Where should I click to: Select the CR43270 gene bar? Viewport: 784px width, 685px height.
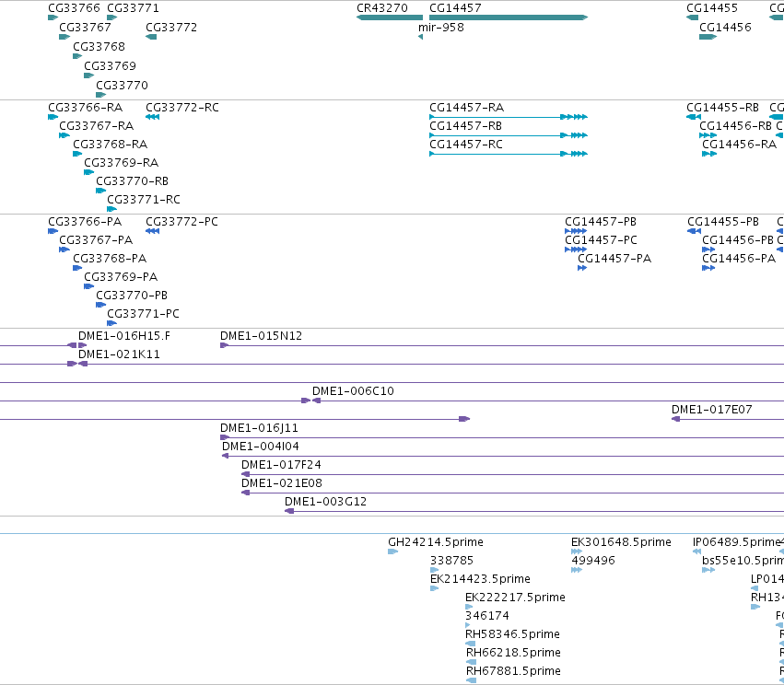tap(390, 17)
